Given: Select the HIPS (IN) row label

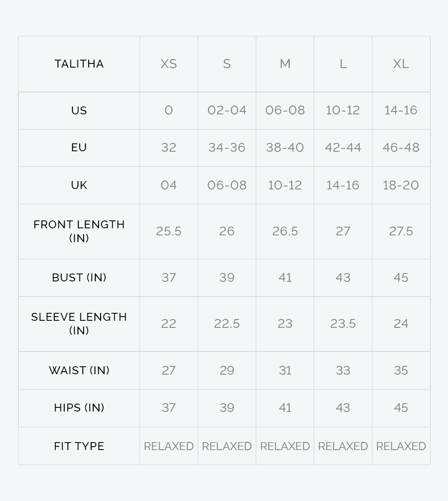Looking at the screenshot, I should [x=79, y=408].
